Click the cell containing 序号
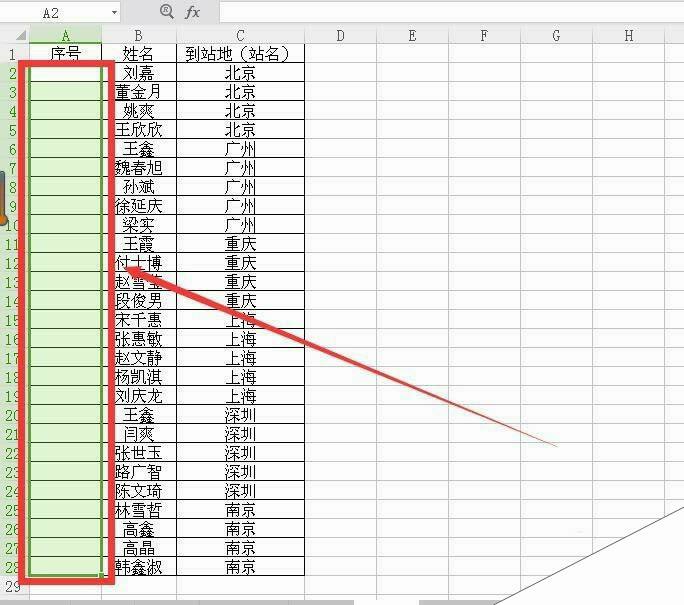This screenshot has height=605, width=684. click(65, 53)
